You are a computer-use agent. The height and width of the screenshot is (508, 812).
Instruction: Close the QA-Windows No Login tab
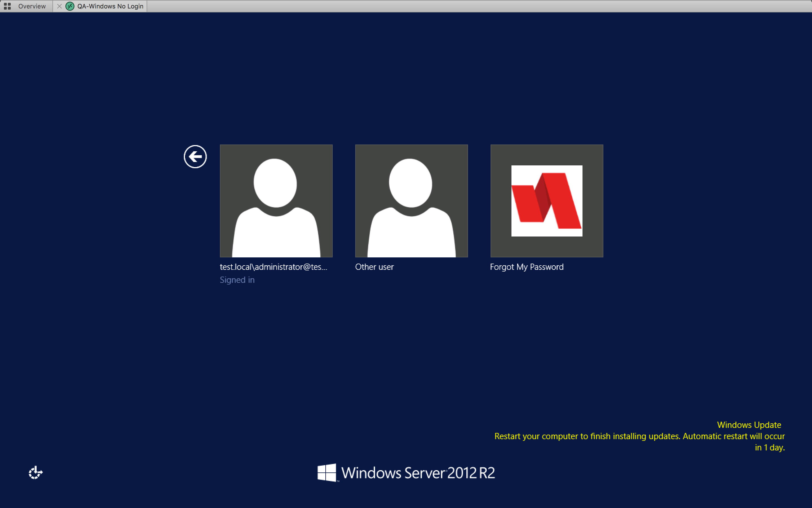59,6
